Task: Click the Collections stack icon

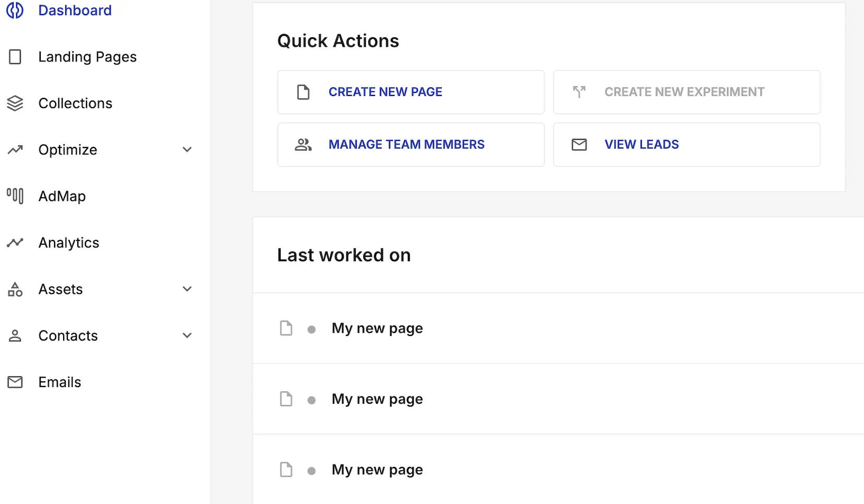Action: pos(15,103)
